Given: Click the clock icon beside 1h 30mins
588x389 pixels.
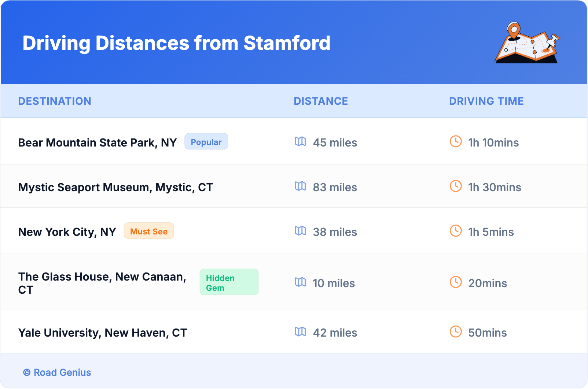Looking at the screenshot, I should point(455,187).
